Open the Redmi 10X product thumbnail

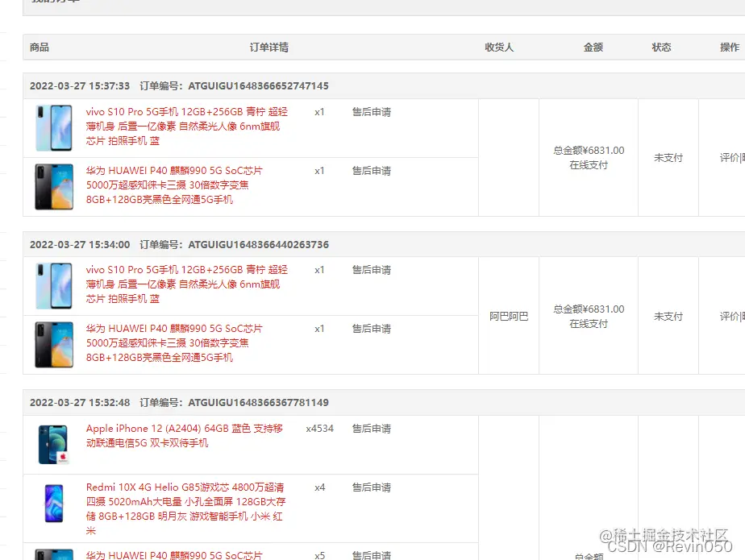pos(54,504)
